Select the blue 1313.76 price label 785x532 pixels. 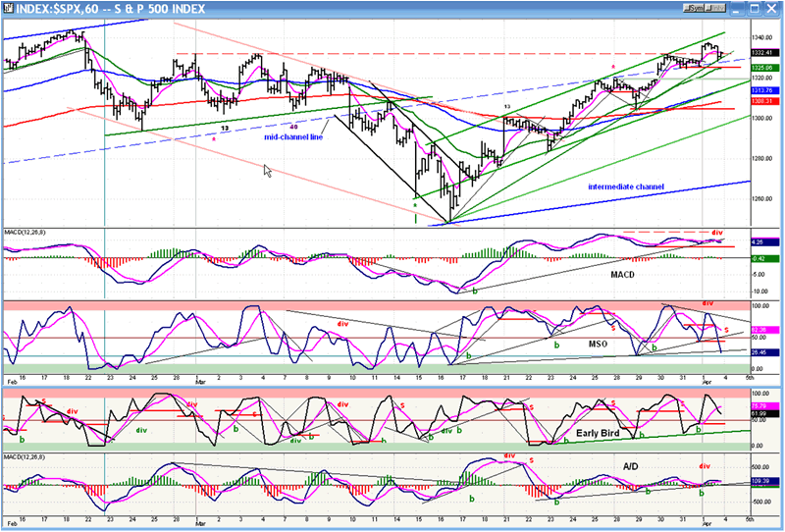[765, 90]
